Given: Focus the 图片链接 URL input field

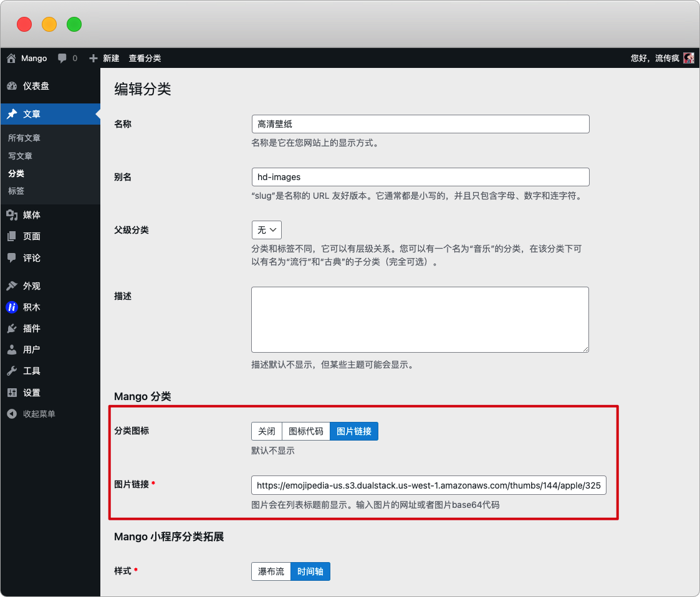Looking at the screenshot, I should coord(429,485).
